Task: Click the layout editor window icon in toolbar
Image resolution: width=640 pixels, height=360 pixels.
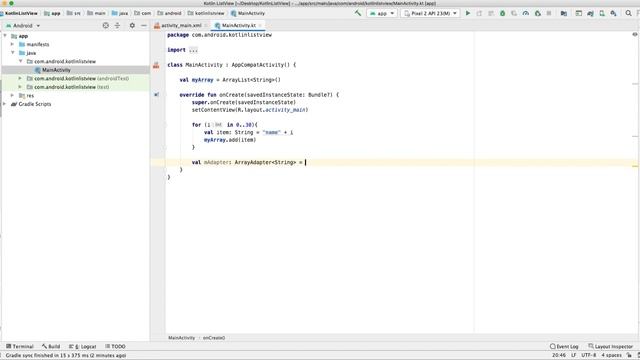Action: [x=578, y=13]
